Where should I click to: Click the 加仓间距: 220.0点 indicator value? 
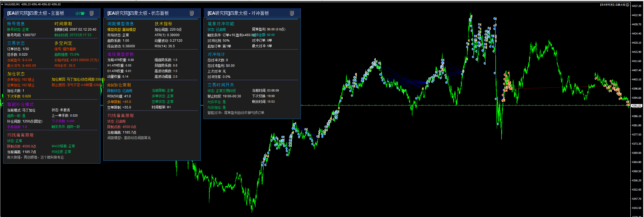coord(168,29)
